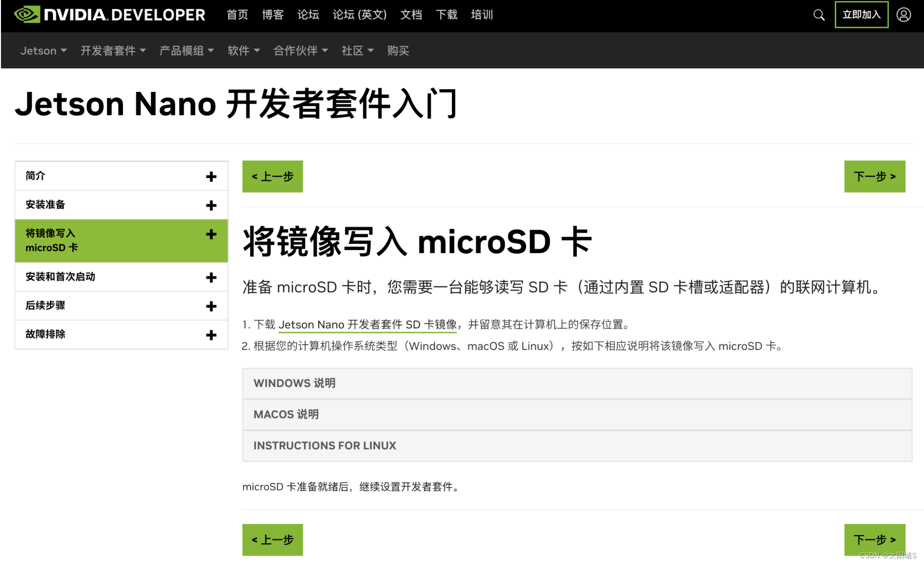Select 简介 sidebar item text

point(35,176)
